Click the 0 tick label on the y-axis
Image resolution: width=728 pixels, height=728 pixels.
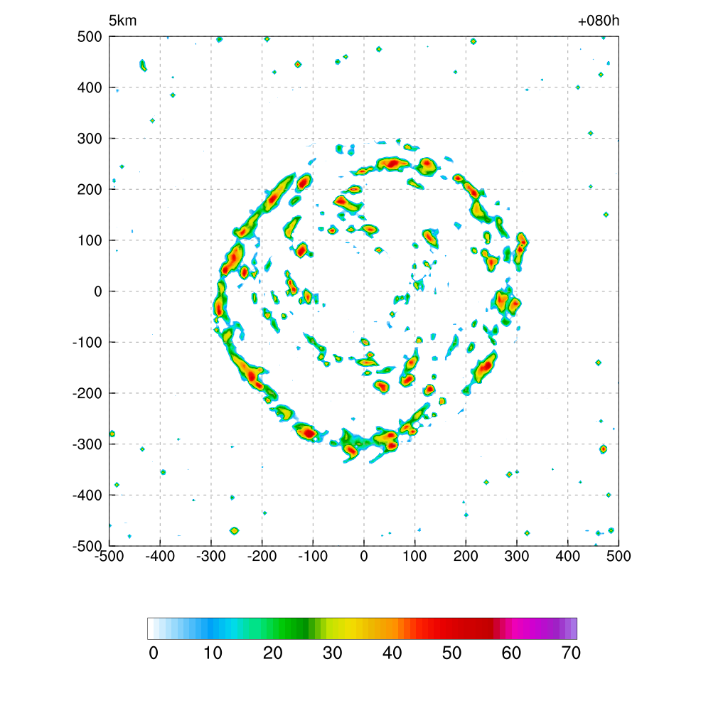pos(98,291)
